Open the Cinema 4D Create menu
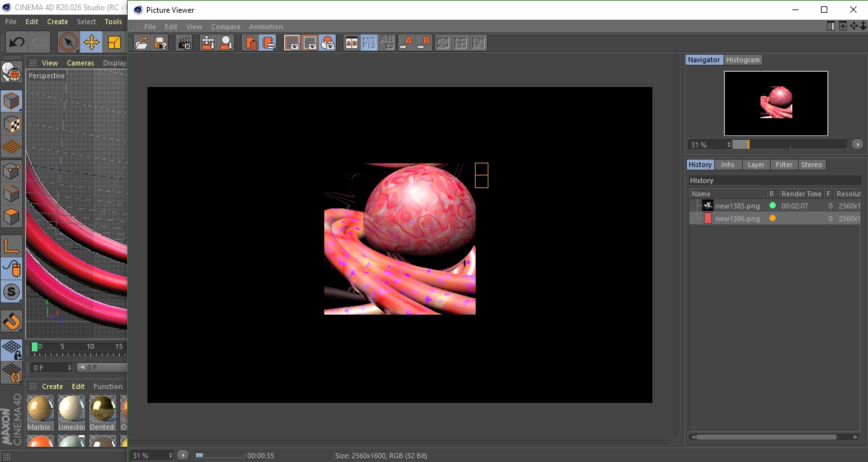 coord(57,22)
